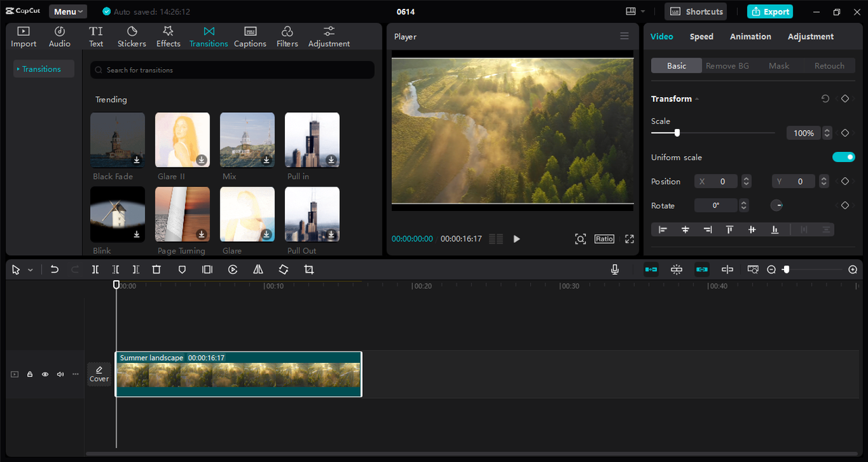Collapse the Transitions category in the sidebar
The image size is (868, 462).
click(x=18, y=69)
